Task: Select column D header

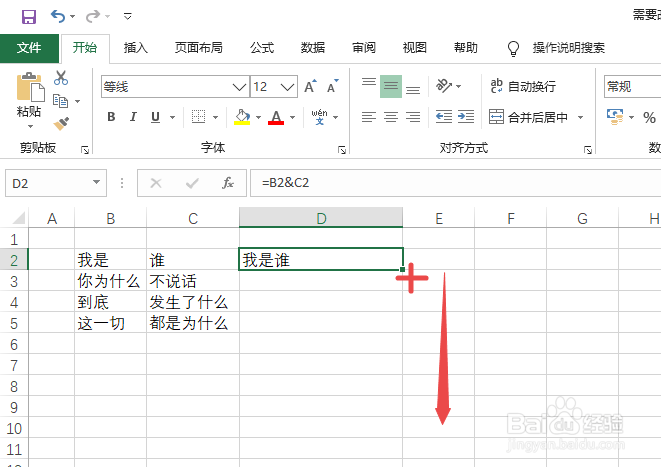Action: [321, 218]
